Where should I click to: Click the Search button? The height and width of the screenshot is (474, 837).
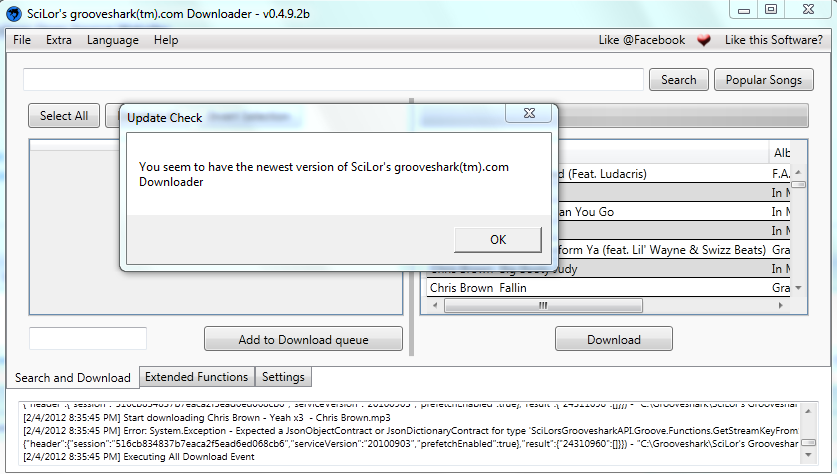678,80
